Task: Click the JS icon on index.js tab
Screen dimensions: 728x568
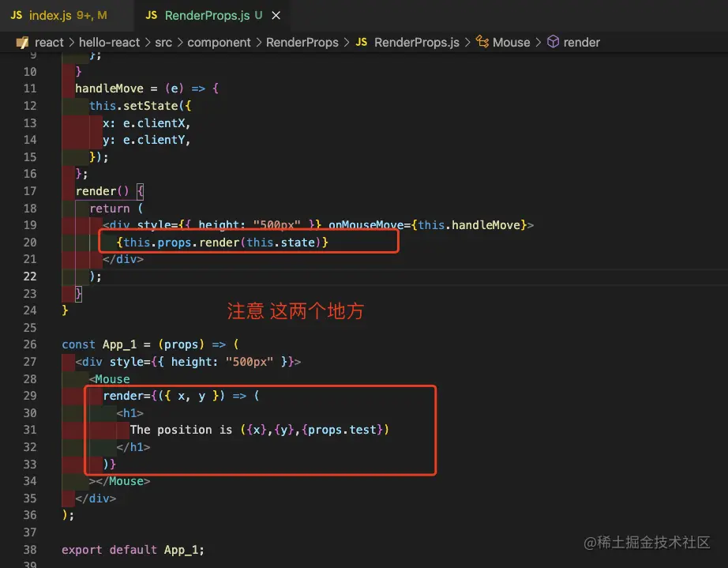Action: pyautogui.click(x=17, y=15)
